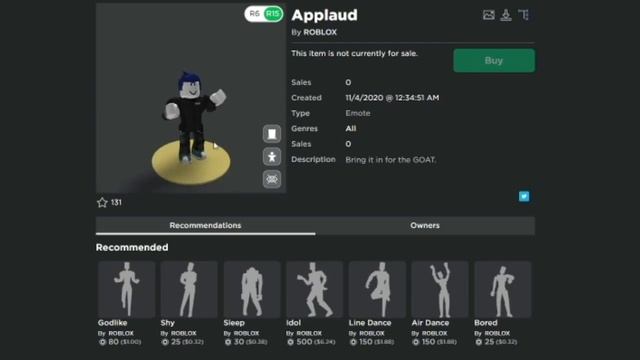
Task: Click the ROBLOX creator link under Idol
Action: [309, 333]
